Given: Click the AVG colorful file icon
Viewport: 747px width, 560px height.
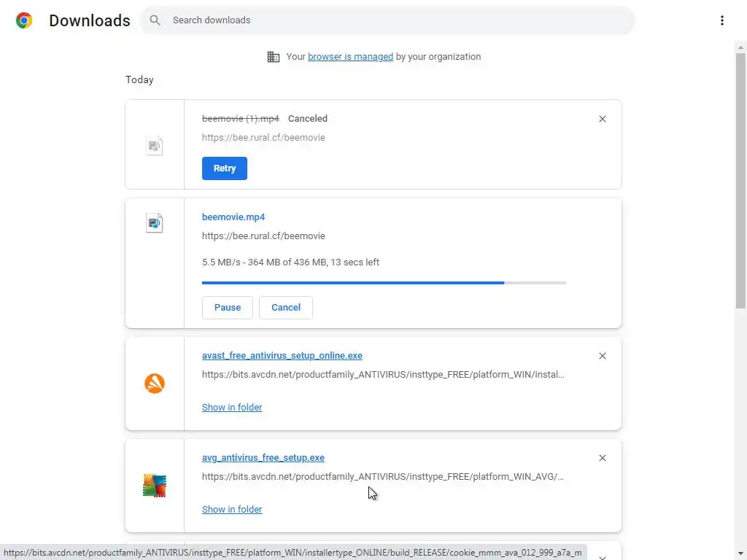Looking at the screenshot, I should pos(155,486).
